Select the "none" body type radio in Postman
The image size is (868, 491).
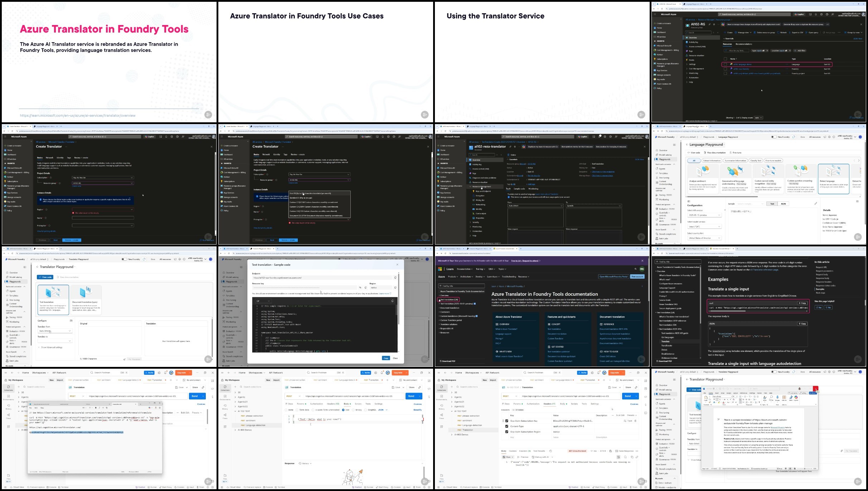click(286, 410)
